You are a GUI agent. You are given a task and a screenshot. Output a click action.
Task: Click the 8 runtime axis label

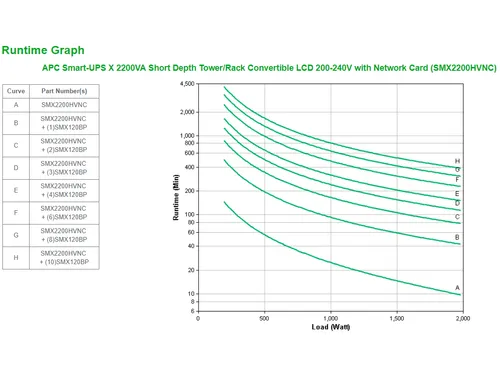pyautogui.click(x=193, y=302)
